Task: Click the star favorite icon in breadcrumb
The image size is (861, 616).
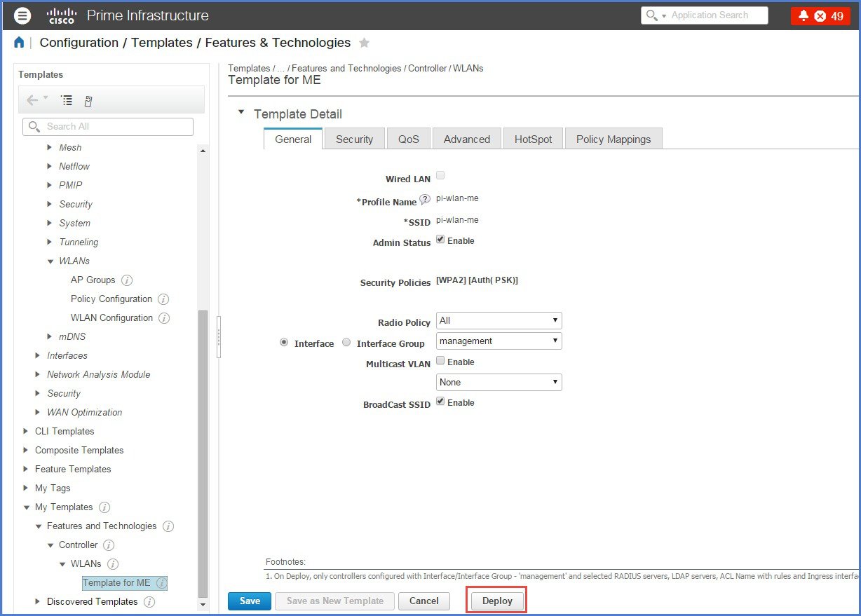Action: click(364, 43)
